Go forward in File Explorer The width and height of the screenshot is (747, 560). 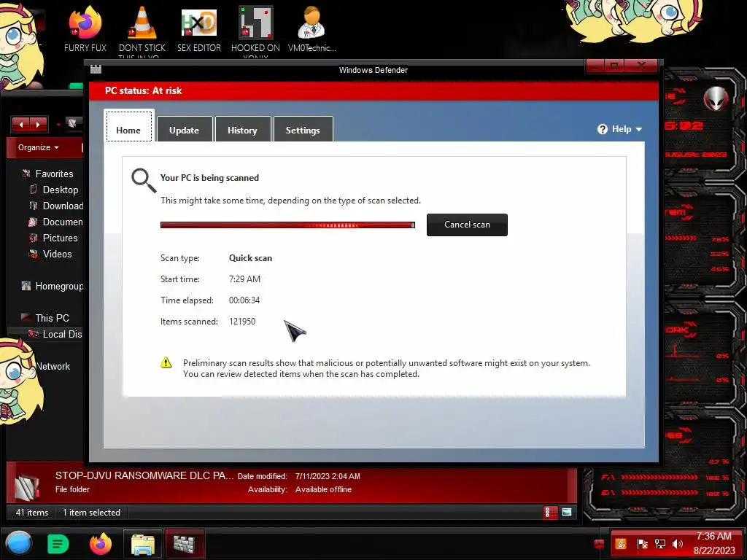[38, 125]
